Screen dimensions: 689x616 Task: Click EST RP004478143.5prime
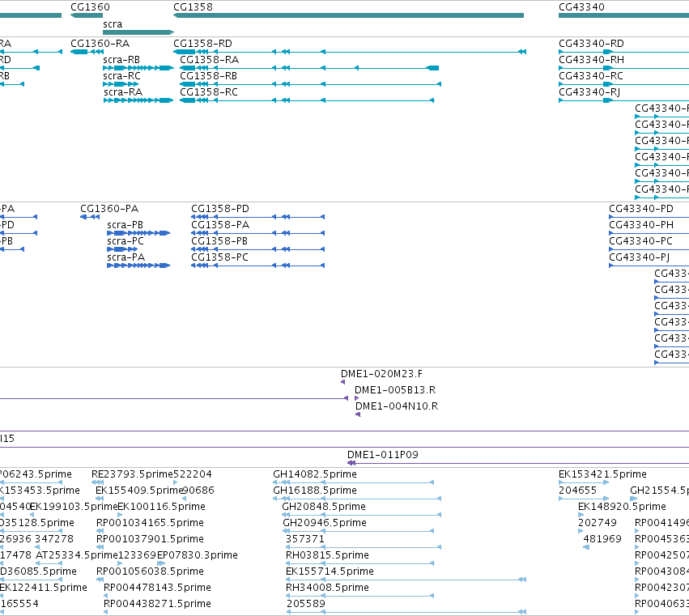157,588
